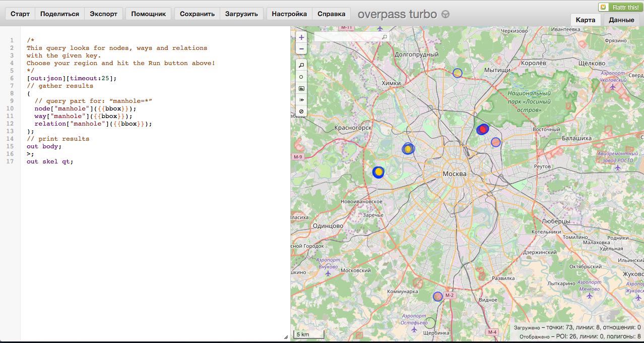
Task: Switch to the Карта tab
Action: (586, 20)
